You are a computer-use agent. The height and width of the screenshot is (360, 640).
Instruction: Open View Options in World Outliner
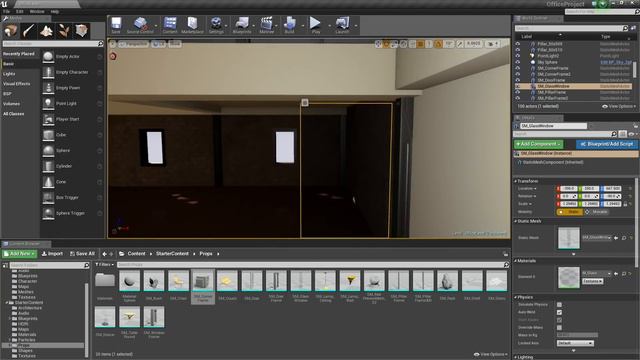point(619,106)
